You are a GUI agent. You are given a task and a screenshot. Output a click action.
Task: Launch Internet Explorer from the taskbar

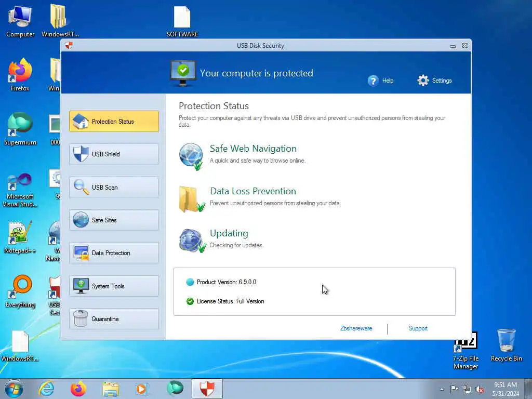click(46, 389)
